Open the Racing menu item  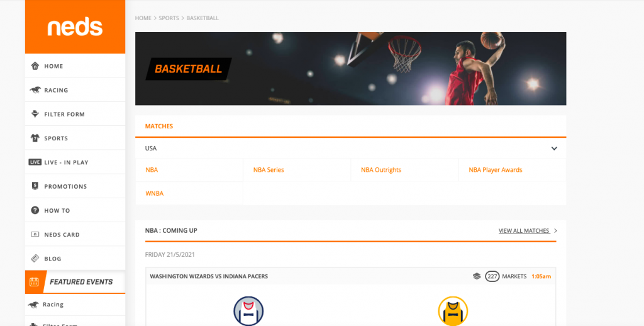click(75, 90)
